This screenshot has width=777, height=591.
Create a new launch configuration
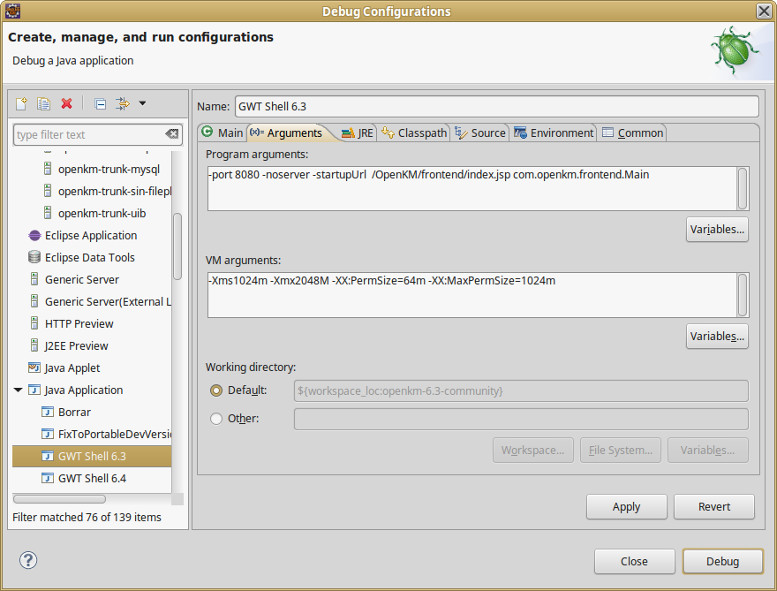tap(21, 104)
